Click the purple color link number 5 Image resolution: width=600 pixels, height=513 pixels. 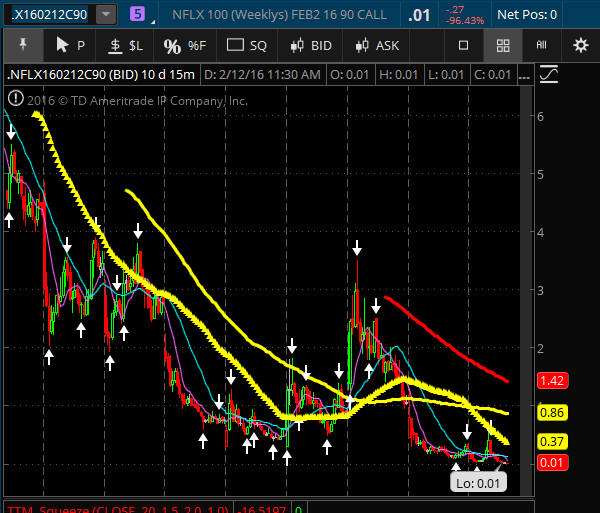[137, 14]
